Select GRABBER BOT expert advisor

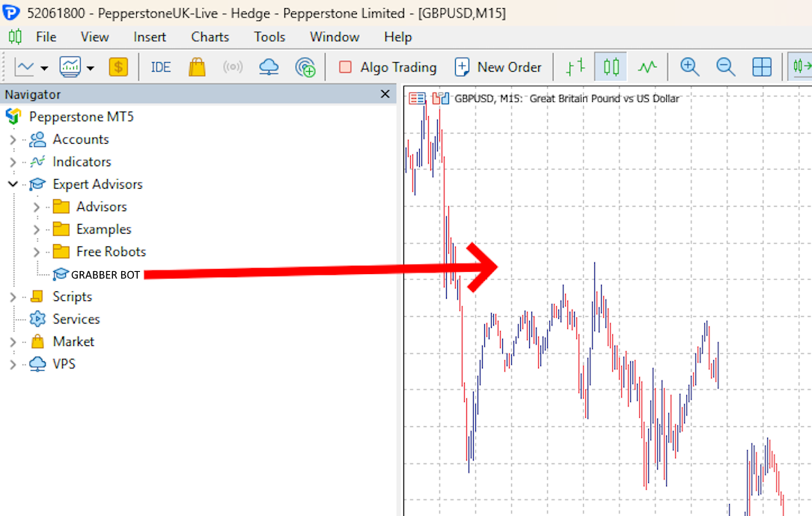pos(105,275)
